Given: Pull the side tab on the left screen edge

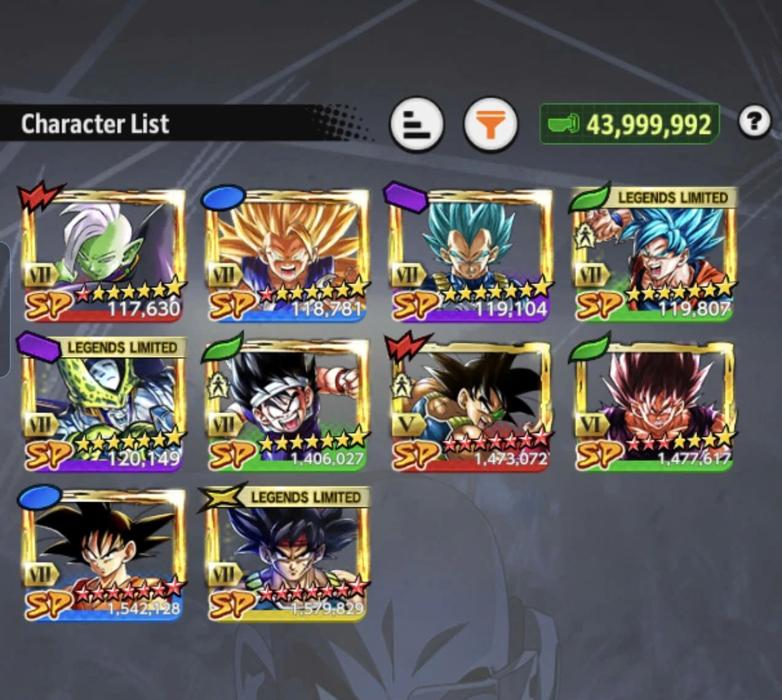Looking at the screenshot, I should tap(4, 309).
